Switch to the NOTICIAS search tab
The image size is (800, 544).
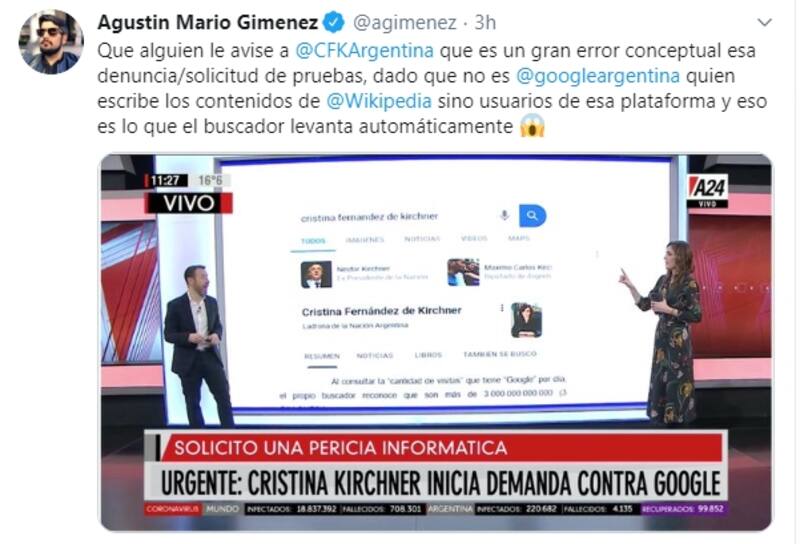tap(422, 239)
